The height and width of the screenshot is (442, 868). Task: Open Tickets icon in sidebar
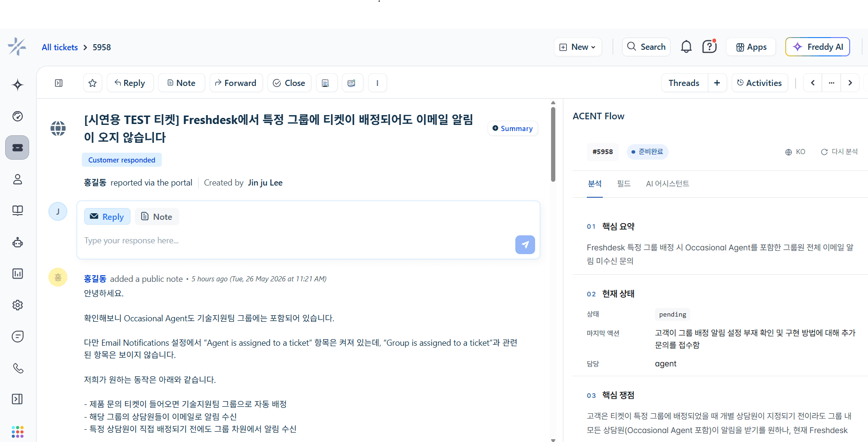[17, 147]
